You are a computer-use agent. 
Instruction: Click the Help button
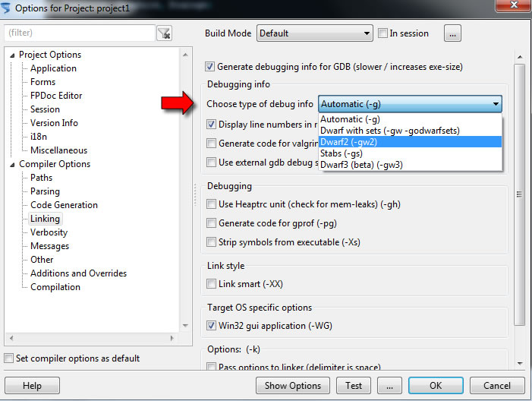(32, 385)
